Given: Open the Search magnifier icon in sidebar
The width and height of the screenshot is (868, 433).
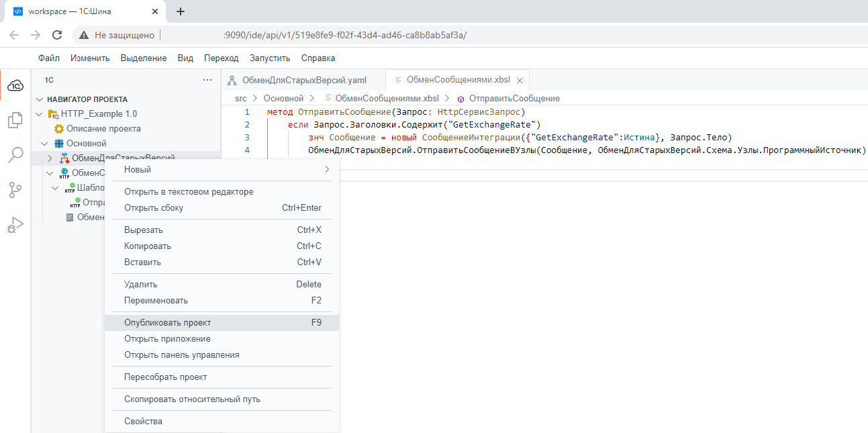Looking at the screenshot, I should click(x=15, y=155).
